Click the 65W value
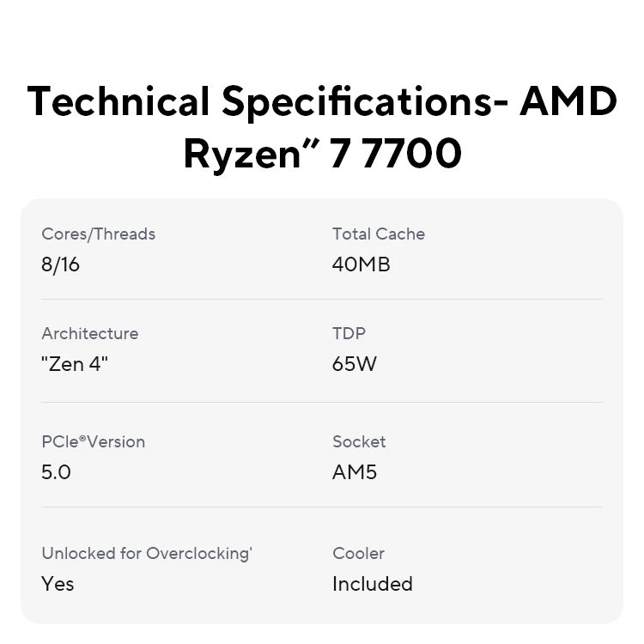Image resolution: width=644 pixels, height=644 pixels. click(x=354, y=364)
